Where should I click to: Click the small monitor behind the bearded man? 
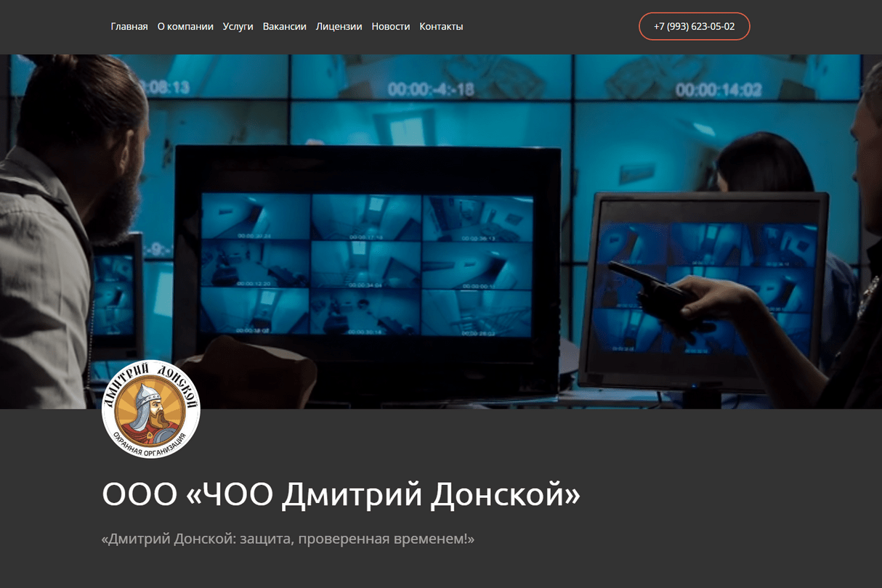pyautogui.click(x=116, y=298)
